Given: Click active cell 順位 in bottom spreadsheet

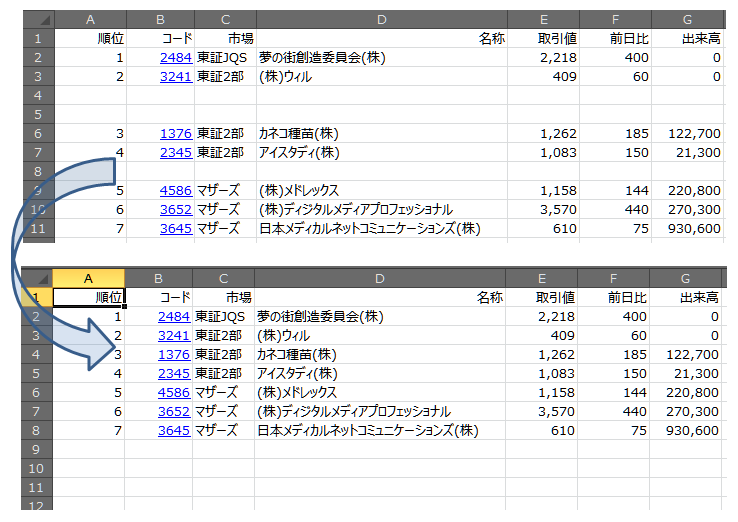Looking at the screenshot, I should 88,297.
